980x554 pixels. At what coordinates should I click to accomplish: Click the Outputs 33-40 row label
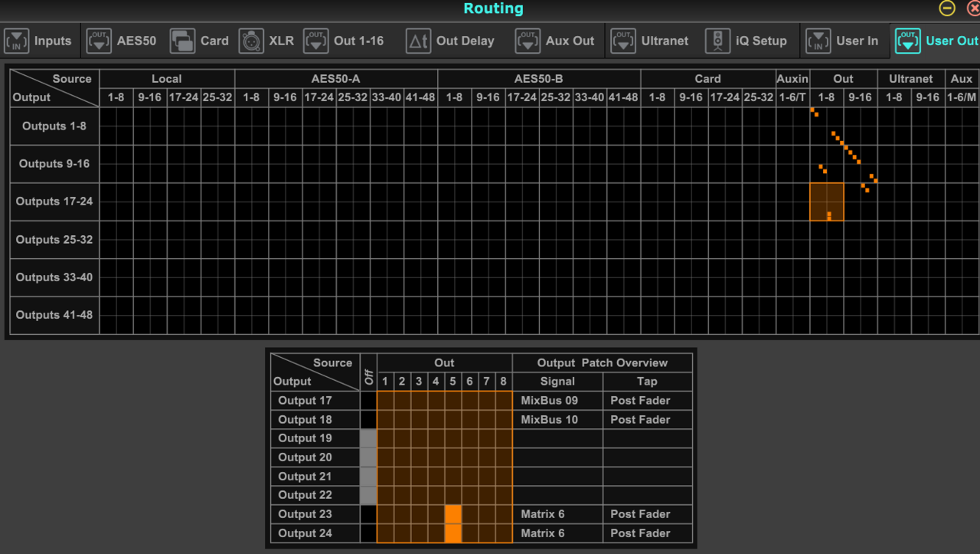(x=54, y=277)
